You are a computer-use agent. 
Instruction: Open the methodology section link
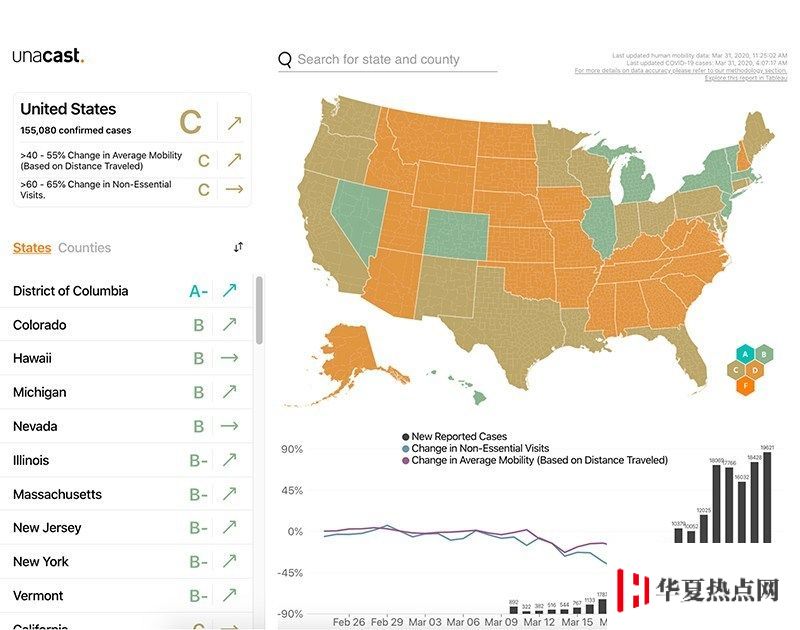681,70
